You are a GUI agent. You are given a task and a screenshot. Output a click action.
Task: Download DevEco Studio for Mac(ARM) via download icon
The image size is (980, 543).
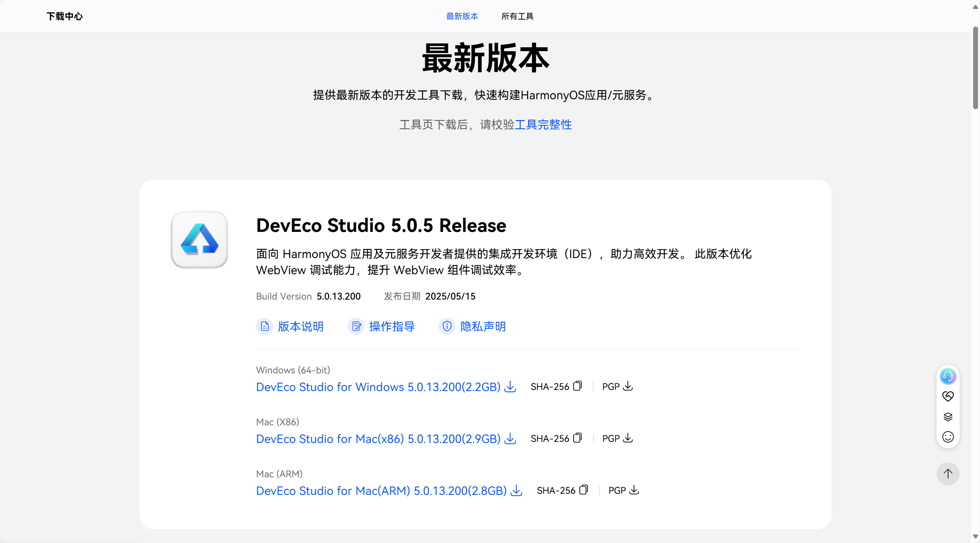tap(516, 491)
